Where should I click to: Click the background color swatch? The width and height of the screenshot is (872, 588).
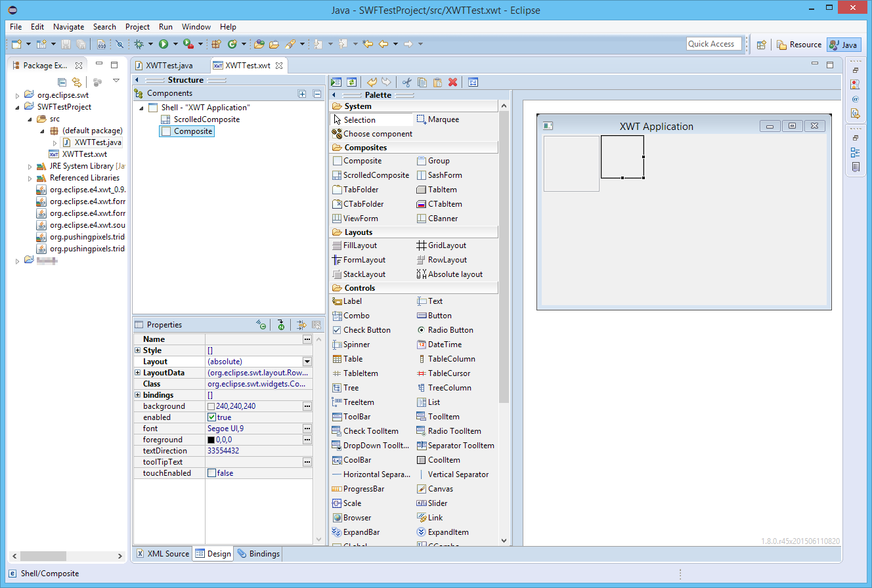[x=211, y=407]
